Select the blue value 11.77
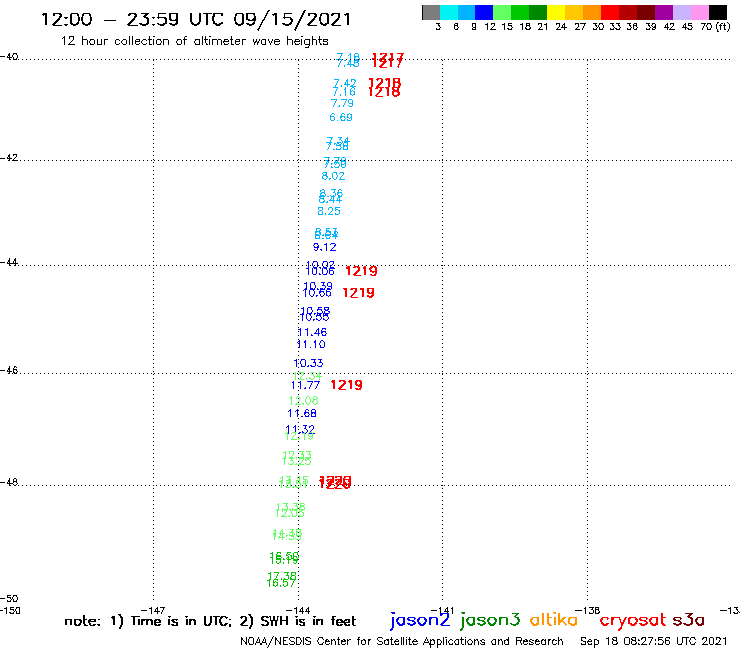740x650 pixels. [305, 385]
